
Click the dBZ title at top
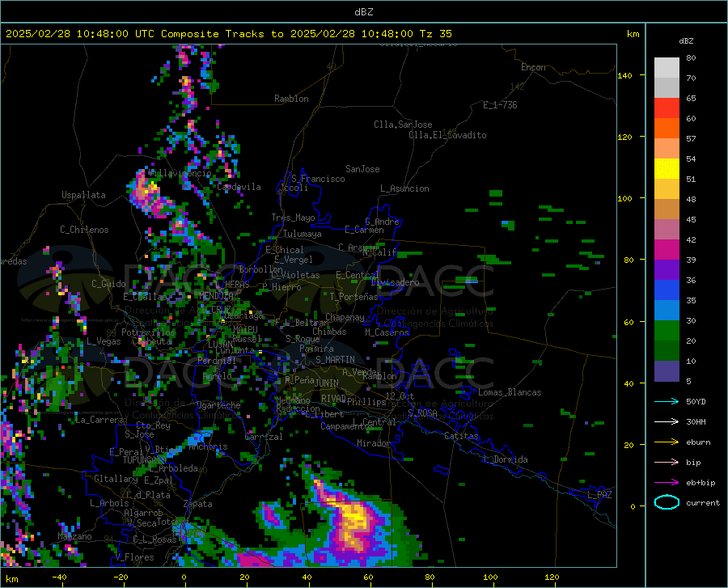pos(363,12)
